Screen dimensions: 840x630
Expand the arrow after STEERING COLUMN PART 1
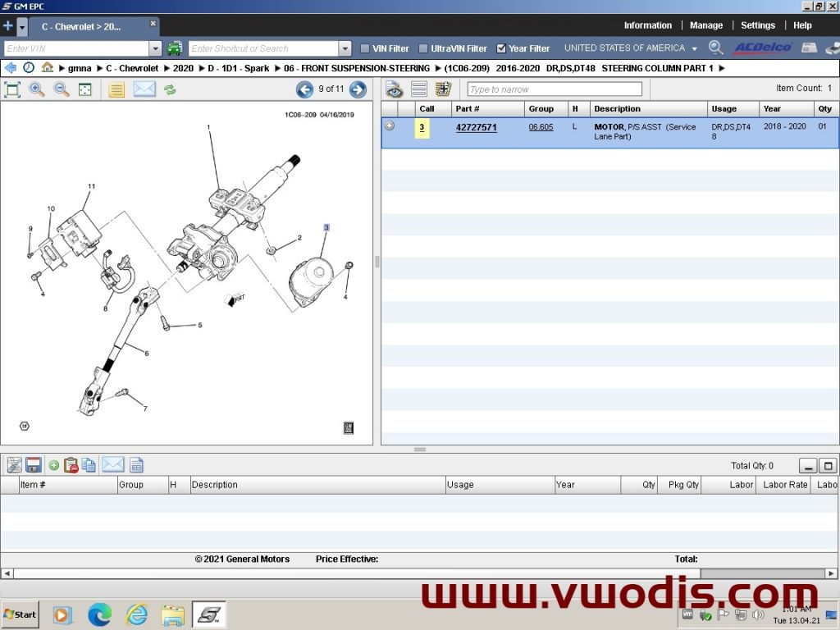[722, 68]
